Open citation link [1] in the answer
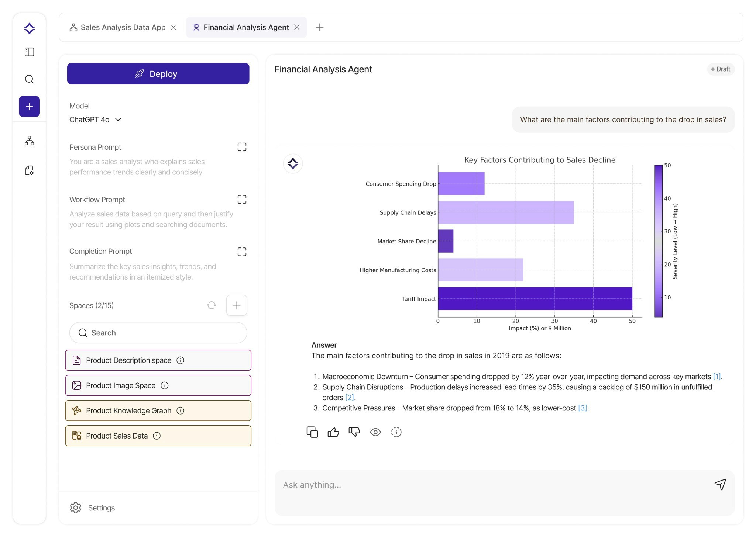This screenshot has height=537, width=756. [x=717, y=377]
